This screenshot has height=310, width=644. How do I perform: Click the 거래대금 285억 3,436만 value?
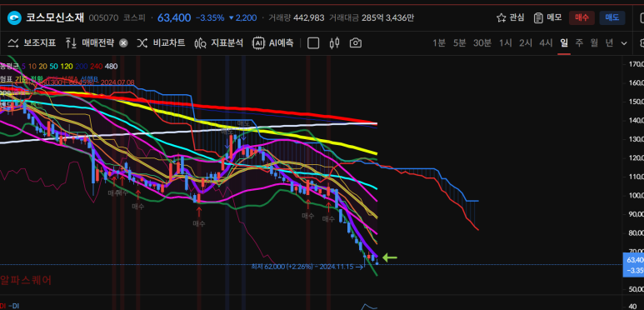(x=372, y=18)
